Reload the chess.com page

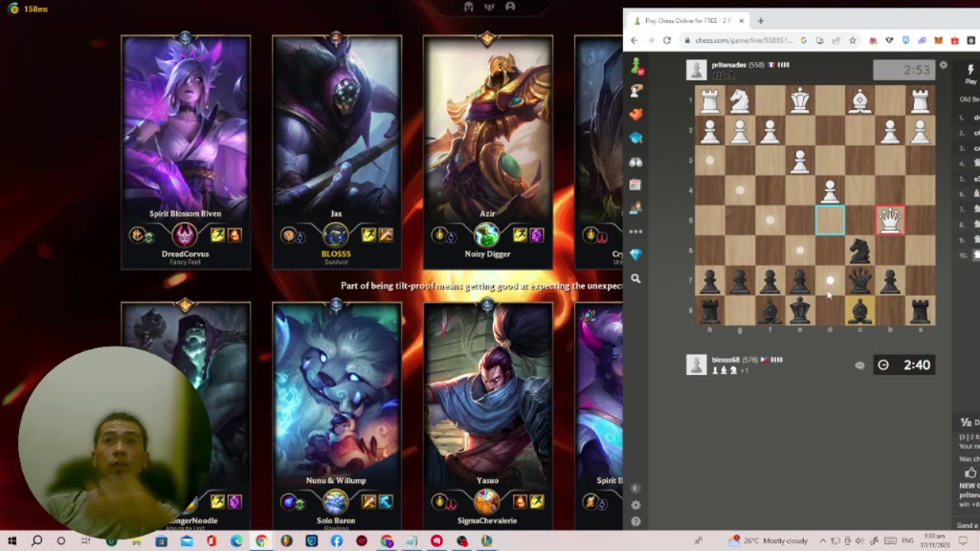point(667,41)
